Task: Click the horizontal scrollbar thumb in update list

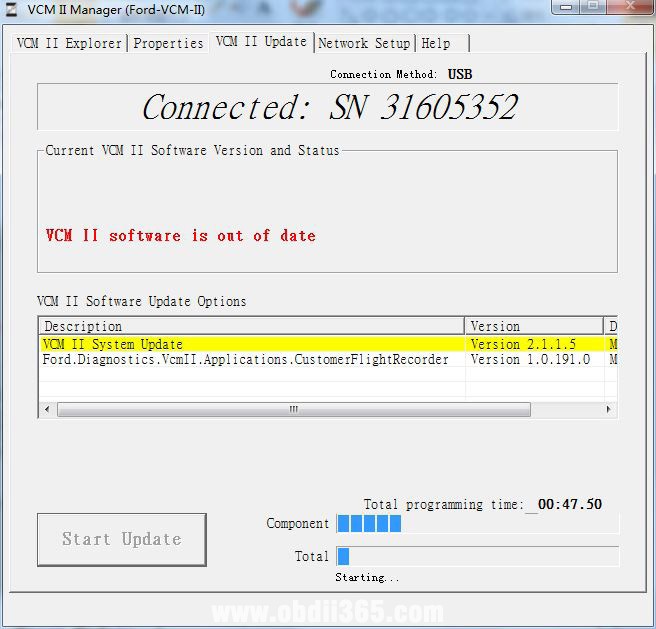Action: (x=294, y=409)
